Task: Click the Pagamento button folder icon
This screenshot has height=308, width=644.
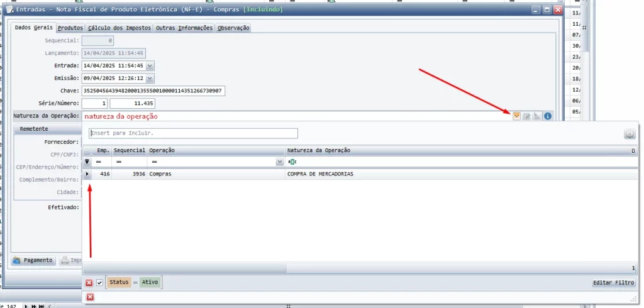Action: (16, 260)
